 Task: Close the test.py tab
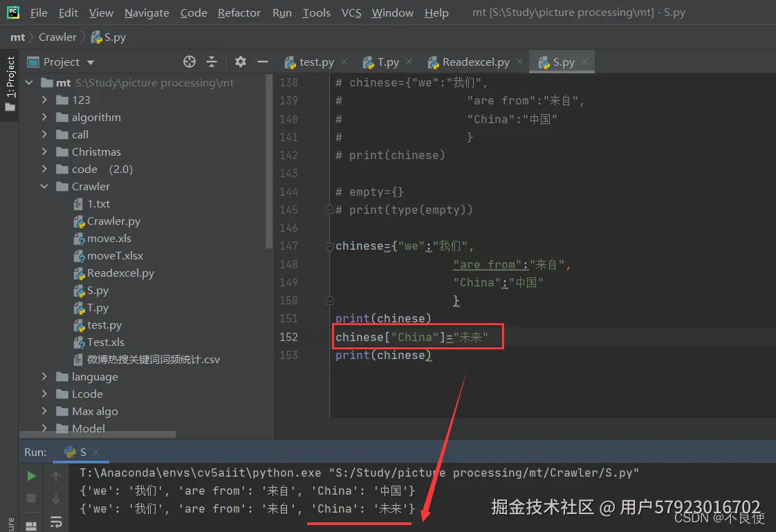coord(344,62)
